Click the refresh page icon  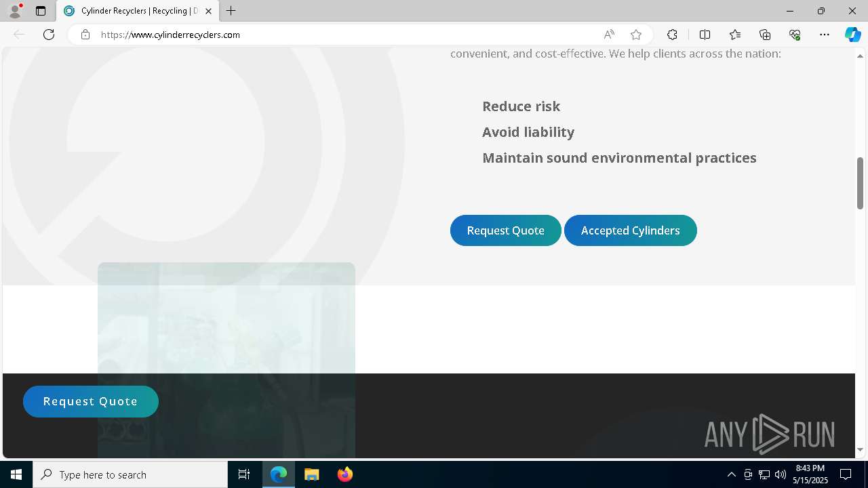pos(49,35)
